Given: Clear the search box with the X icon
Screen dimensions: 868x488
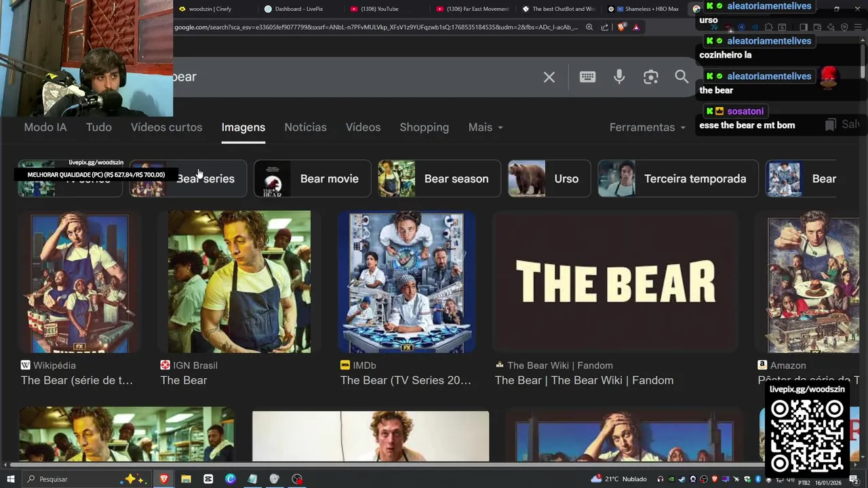Looking at the screenshot, I should [x=549, y=77].
